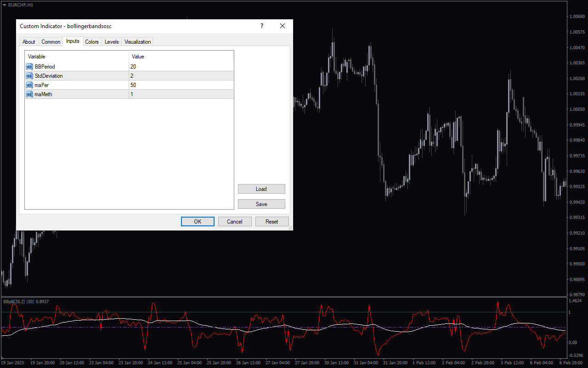Click the Variable column header
The image size is (588, 368).
pos(77,57)
